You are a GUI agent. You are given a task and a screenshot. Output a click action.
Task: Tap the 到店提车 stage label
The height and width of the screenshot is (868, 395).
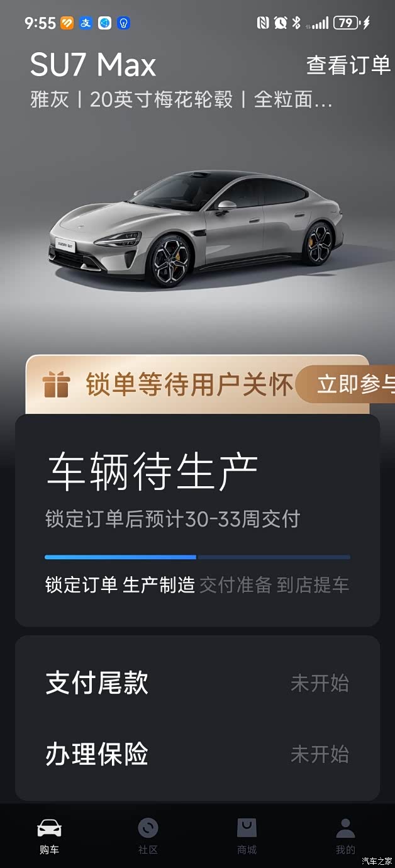(x=313, y=585)
